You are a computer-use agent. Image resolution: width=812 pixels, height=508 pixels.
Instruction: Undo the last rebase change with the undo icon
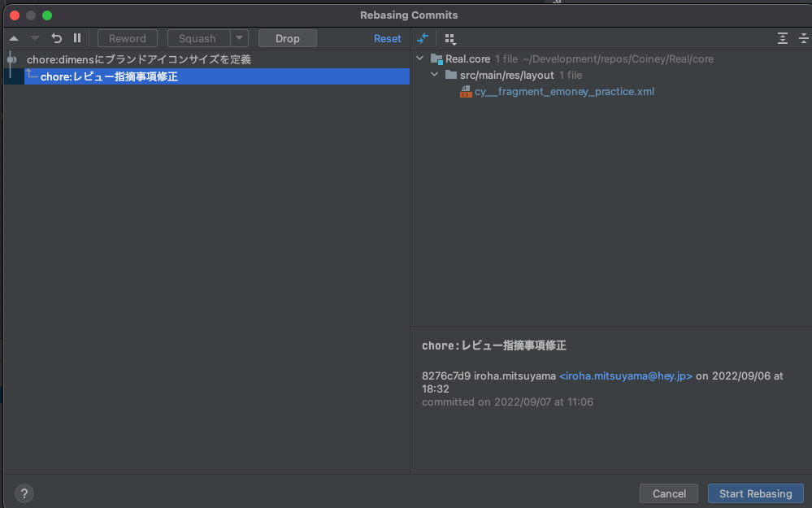(55, 38)
